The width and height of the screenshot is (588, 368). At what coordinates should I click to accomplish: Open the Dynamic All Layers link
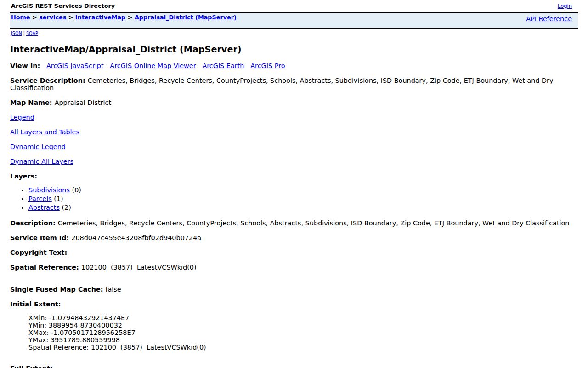[x=42, y=161]
